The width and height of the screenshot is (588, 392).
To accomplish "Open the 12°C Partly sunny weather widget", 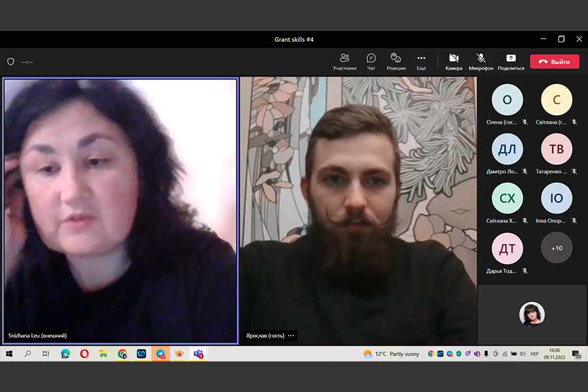I will (391, 353).
